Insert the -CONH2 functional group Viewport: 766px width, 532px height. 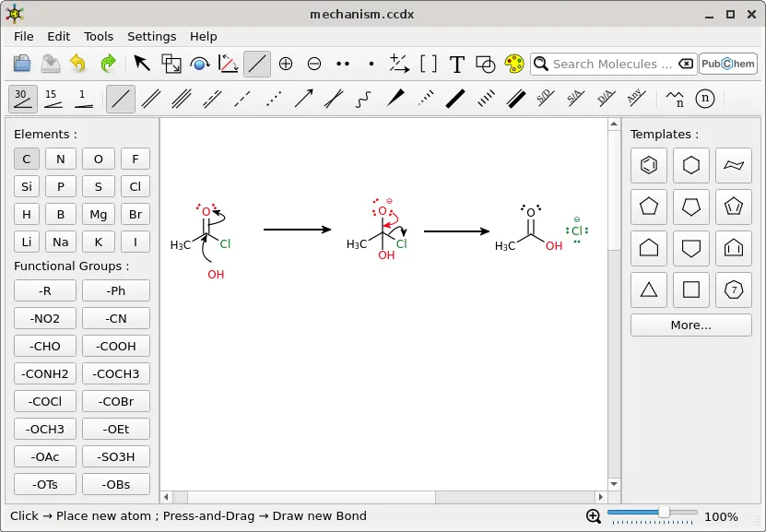point(45,373)
